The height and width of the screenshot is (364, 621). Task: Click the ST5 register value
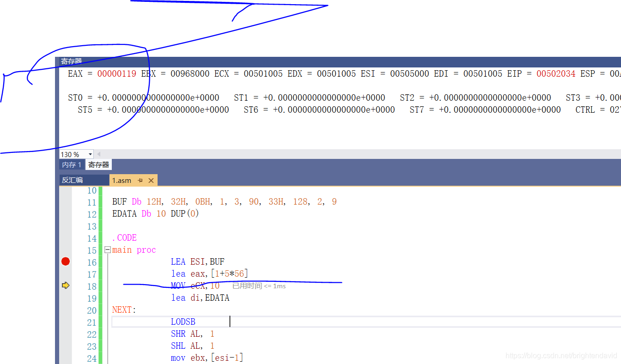pyautogui.click(x=168, y=109)
